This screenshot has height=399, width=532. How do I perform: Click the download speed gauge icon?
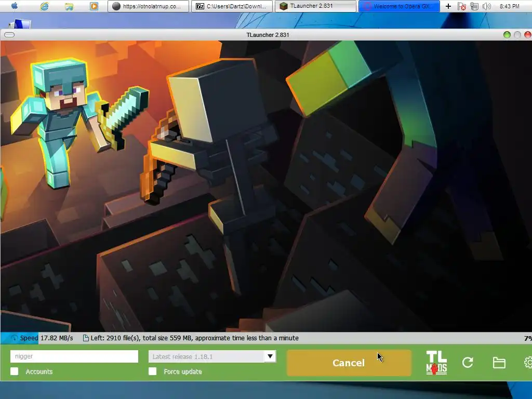(x=14, y=338)
